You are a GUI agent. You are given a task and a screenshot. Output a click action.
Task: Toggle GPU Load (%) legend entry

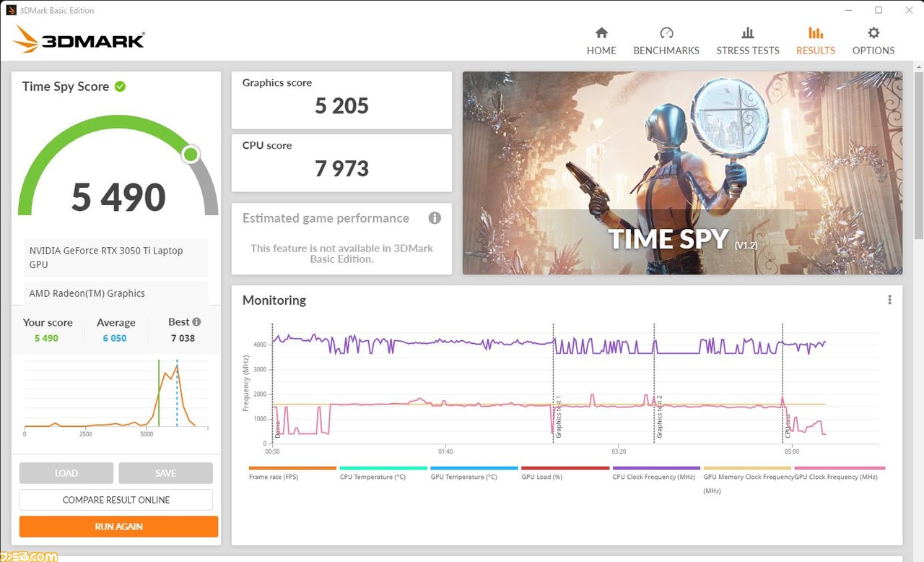click(565, 472)
